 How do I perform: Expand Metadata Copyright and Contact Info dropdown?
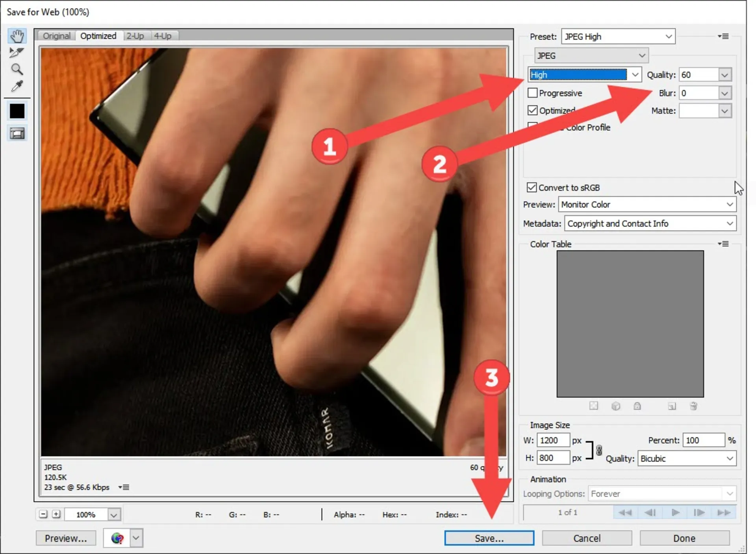tap(650, 223)
